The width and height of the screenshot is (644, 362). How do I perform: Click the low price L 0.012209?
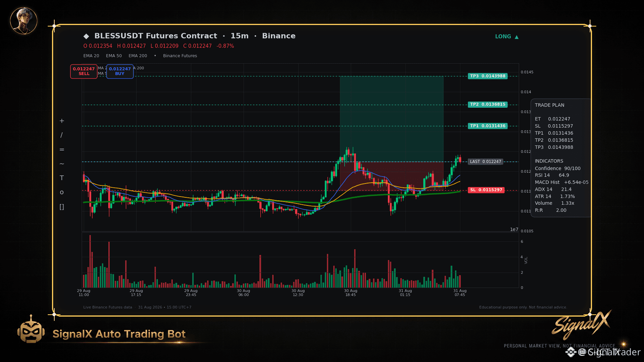[x=164, y=46]
